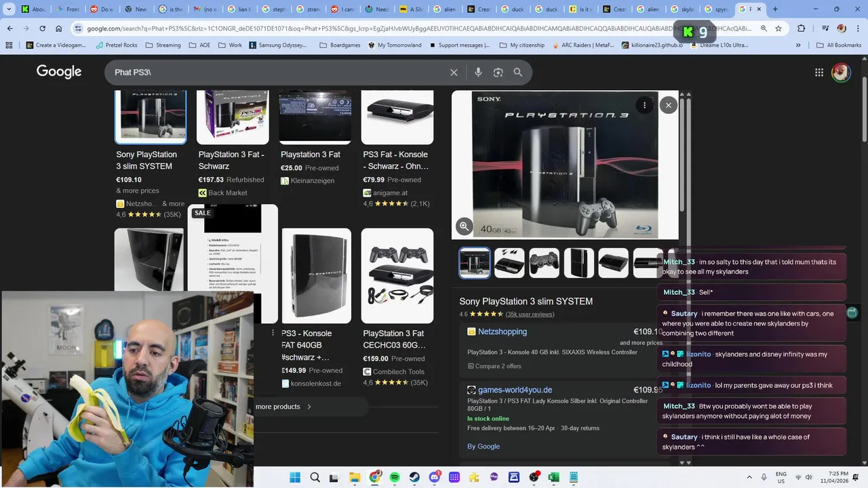Open the games-world4you.de seller link

click(515, 390)
